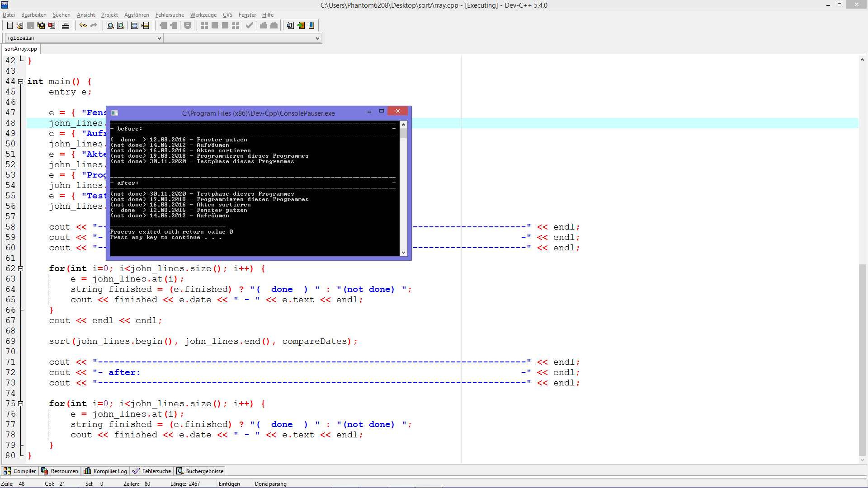Create a new source file using the toolbar
This screenshot has width=868, height=488.
(x=10, y=25)
